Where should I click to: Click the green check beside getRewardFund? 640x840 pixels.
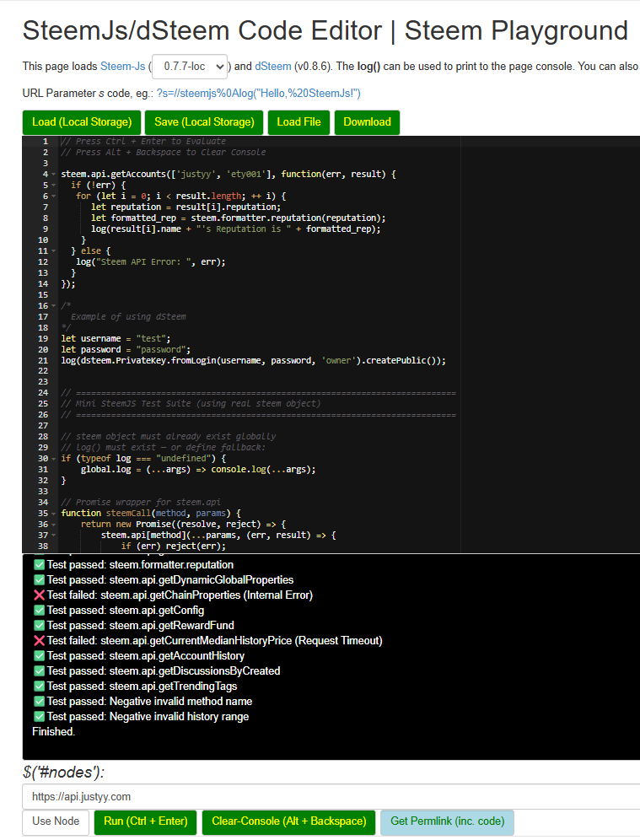pyautogui.click(x=39, y=625)
